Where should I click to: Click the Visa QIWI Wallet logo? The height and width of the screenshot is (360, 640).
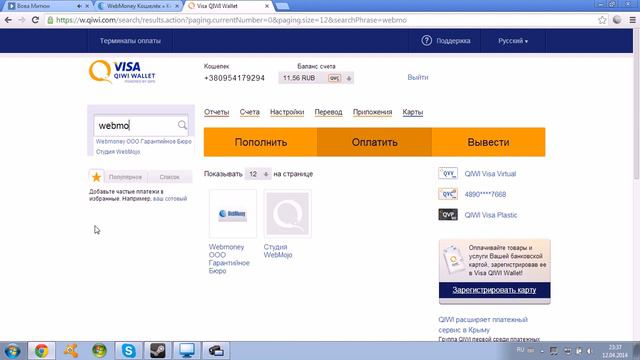click(x=122, y=72)
